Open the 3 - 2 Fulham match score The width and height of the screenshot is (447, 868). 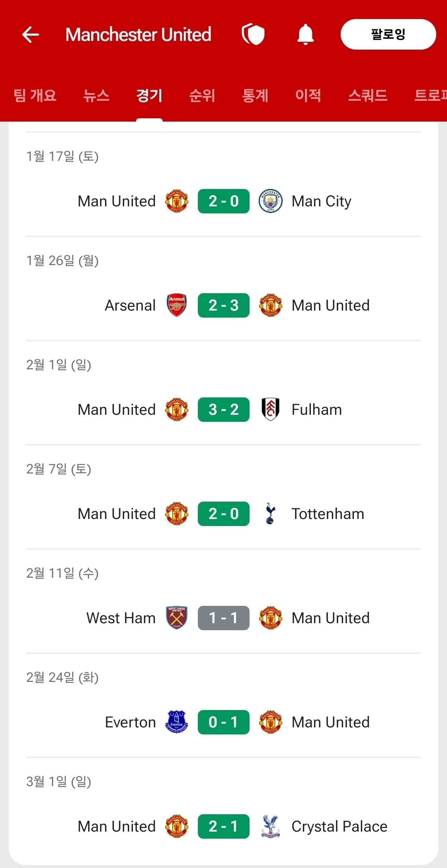coord(223,409)
